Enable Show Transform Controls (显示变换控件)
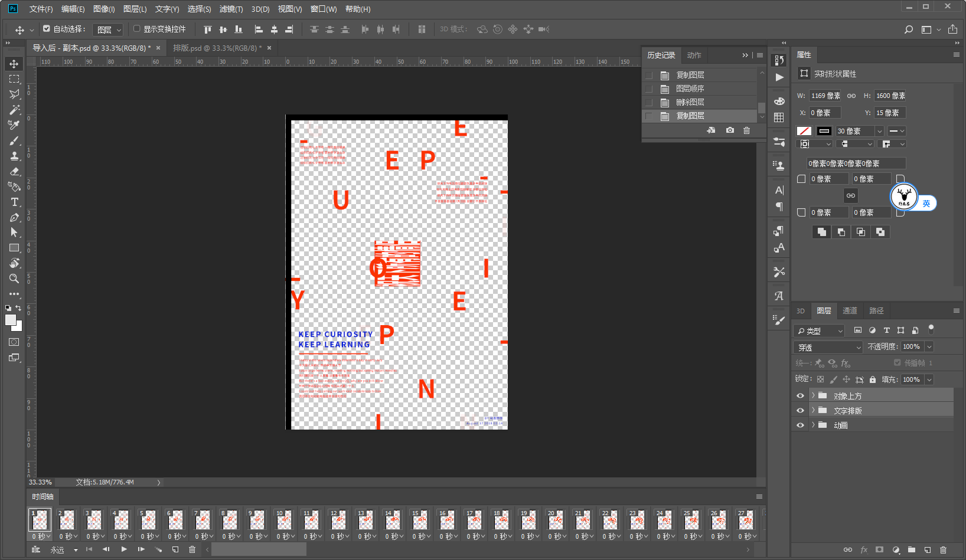The height and width of the screenshot is (560, 966). coord(136,28)
